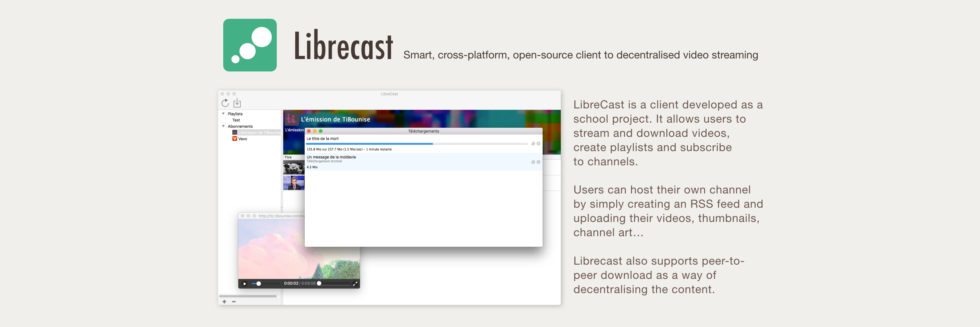This screenshot has width=980, height=327.
Task: Collapse the Abonnements tree section
Action: [x=223, y=126]
